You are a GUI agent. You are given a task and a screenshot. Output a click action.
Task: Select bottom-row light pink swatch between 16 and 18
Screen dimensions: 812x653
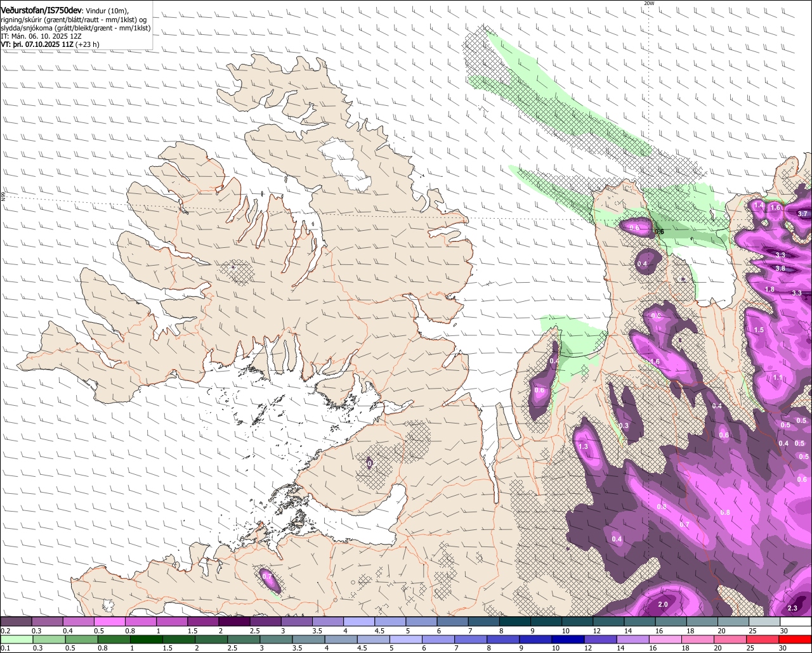point(666,639)
